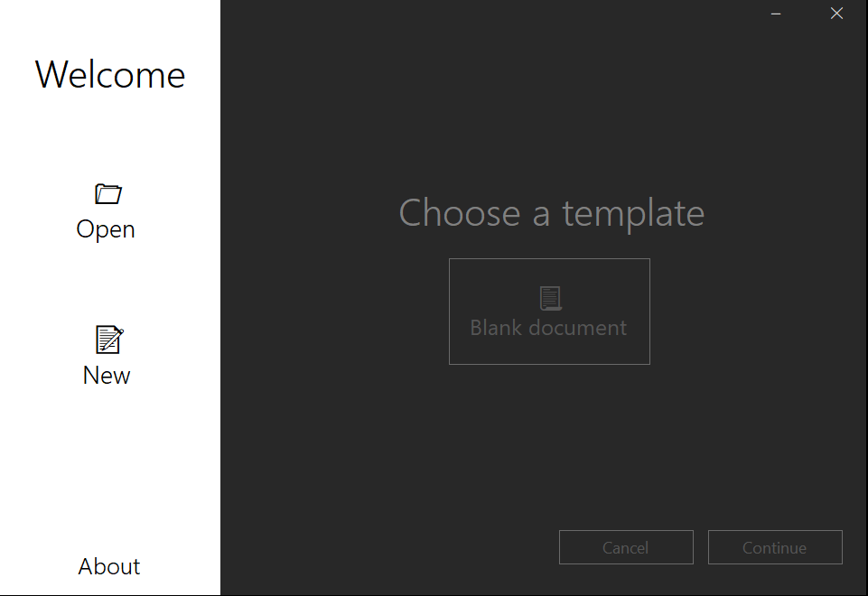
Task: Click the Blank document label text
Action: tap(548, 328)
